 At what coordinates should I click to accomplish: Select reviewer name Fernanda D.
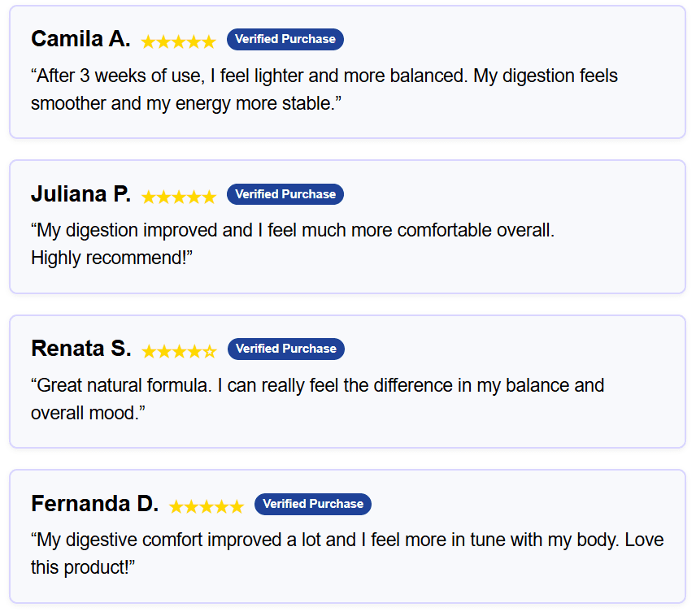[x=95, y=504]
